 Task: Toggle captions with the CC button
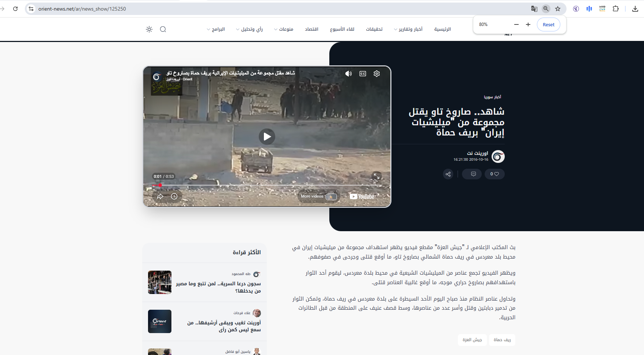coord(363,73)
